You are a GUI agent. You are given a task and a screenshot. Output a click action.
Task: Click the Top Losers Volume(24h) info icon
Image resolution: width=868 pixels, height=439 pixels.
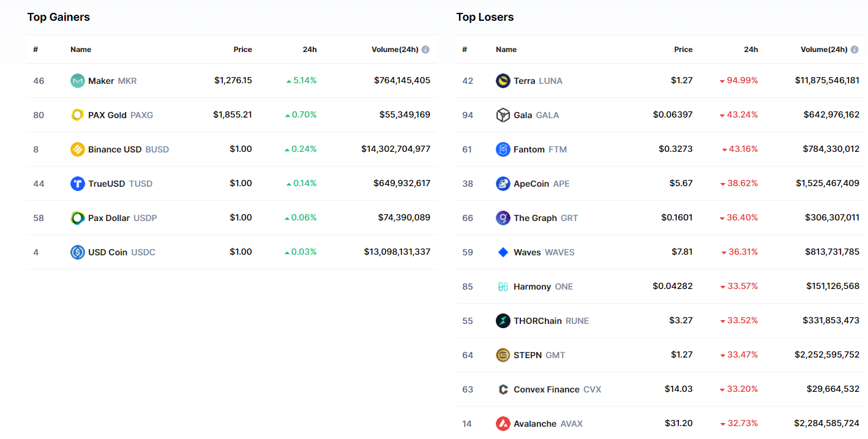pyautogui.click(x=855, y=50)
